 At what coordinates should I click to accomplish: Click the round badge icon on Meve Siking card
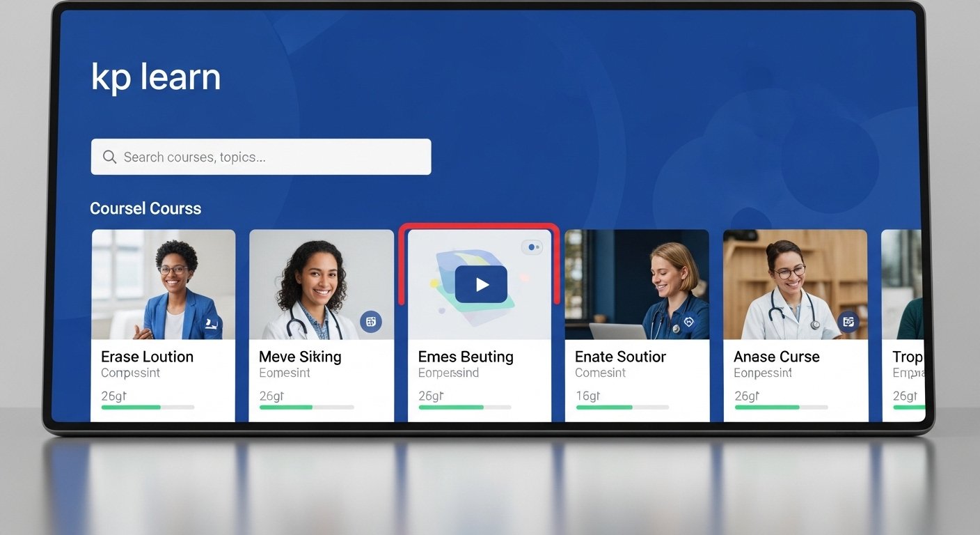pyautogui.click(x=371, y=321)
